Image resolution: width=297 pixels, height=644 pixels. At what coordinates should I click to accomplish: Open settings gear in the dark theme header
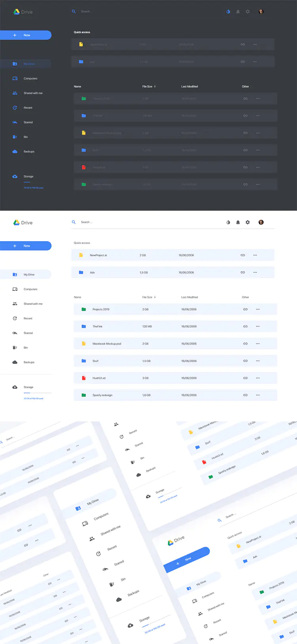247,11
